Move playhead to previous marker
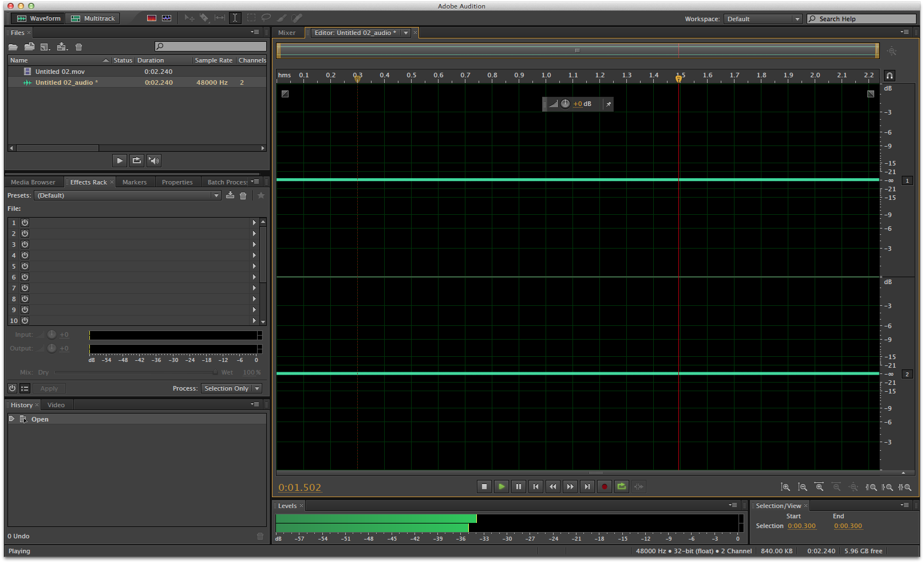 [536, 487]
